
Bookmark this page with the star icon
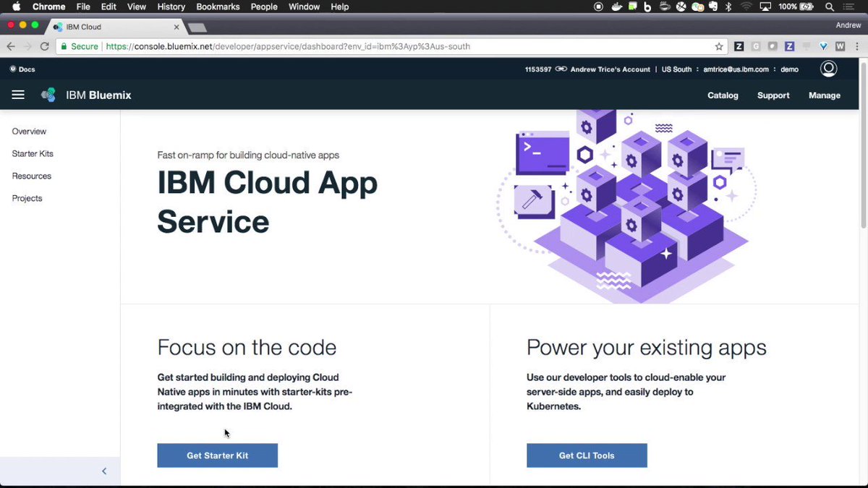point(719,46)
